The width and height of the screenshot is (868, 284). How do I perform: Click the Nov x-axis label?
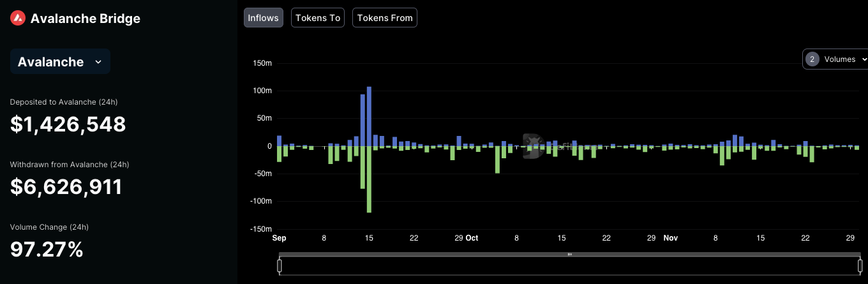pos(671,238)
